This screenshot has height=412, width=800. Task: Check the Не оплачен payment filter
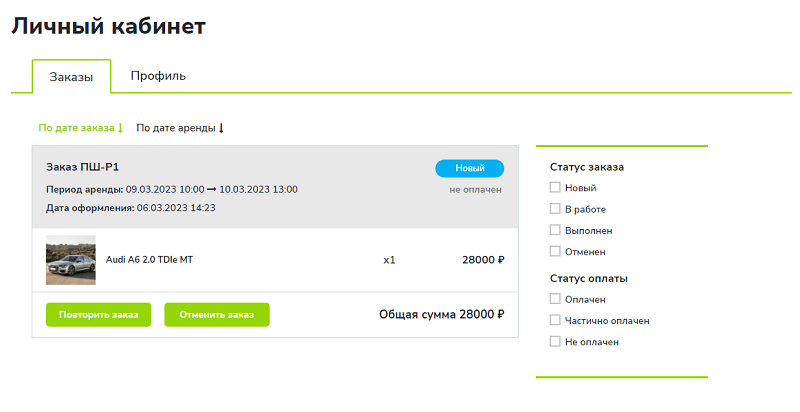pos(555,341)
